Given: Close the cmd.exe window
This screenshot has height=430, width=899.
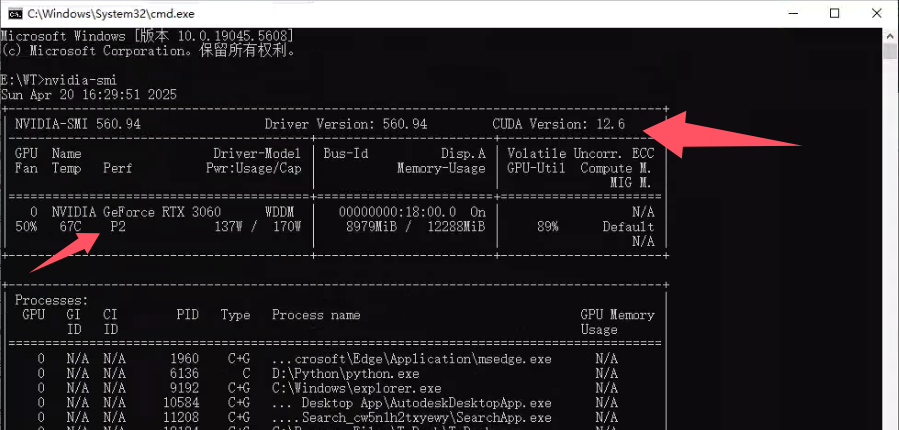Looking at the screenshot, I should click(877, 13).
